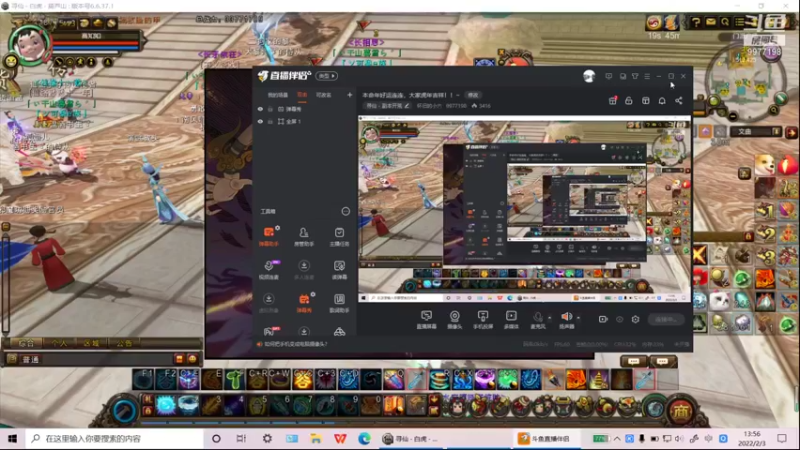This screenshot has width=800, height=450.
Task: Open the gift box icon with red badge
Action: pyautogui.click(x=612, y=101)
